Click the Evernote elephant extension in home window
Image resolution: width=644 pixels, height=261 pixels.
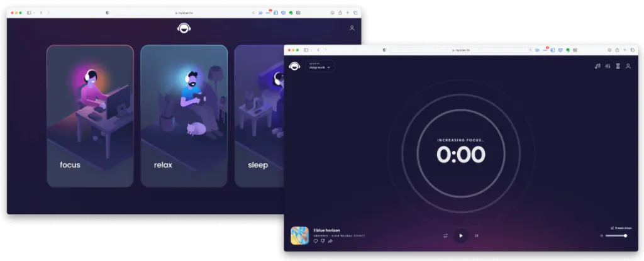tap(291, 13)
